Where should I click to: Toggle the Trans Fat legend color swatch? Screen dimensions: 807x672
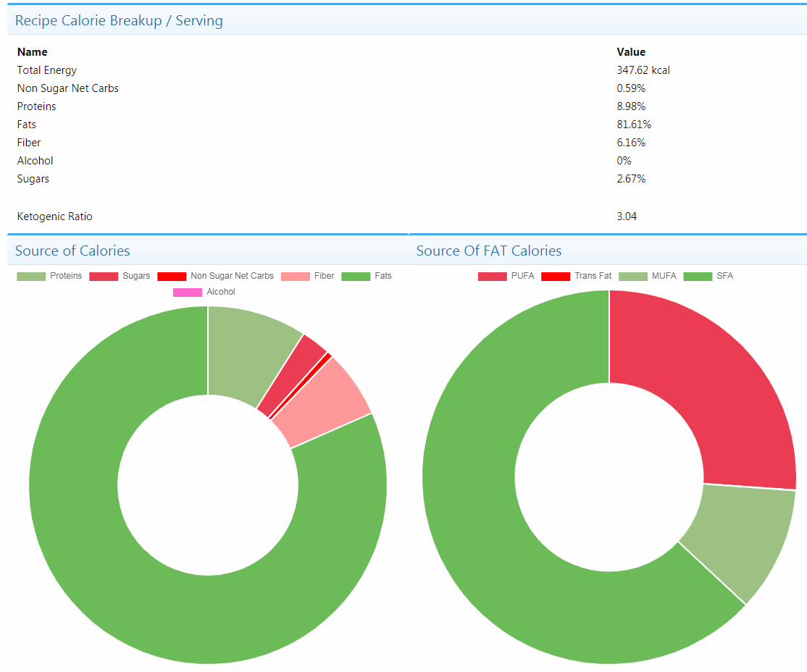556,277
